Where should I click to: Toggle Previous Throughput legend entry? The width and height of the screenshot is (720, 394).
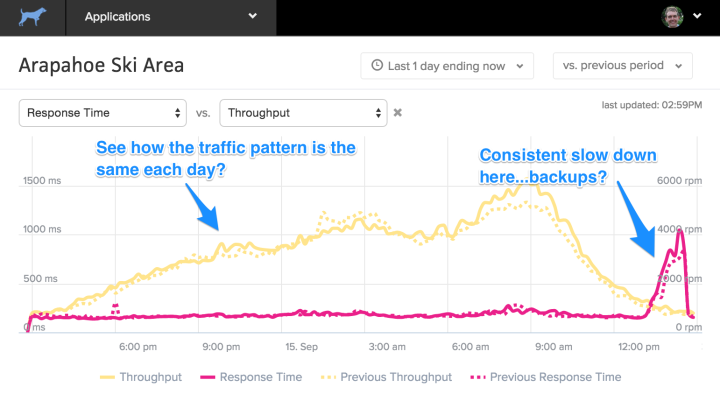pyautogui.click(x=386, y=377)
